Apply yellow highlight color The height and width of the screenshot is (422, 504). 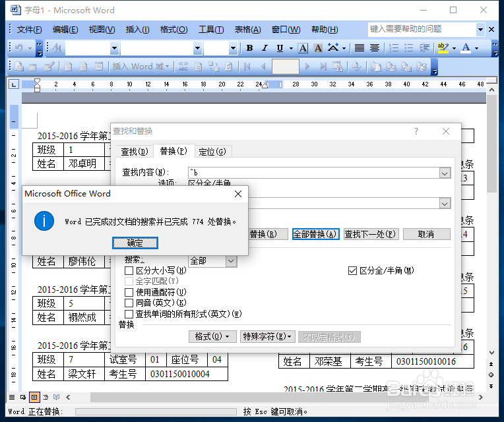[443, 48]
